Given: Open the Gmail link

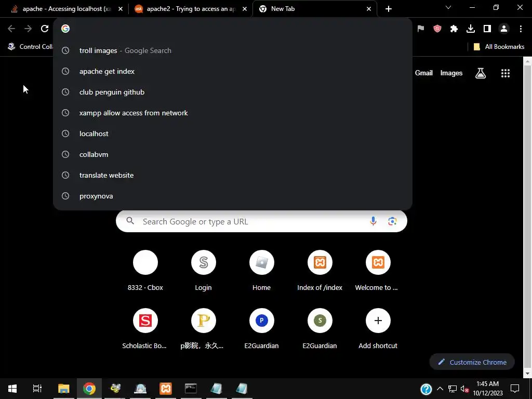Looking at the screenshot, I should pos(424,73).
